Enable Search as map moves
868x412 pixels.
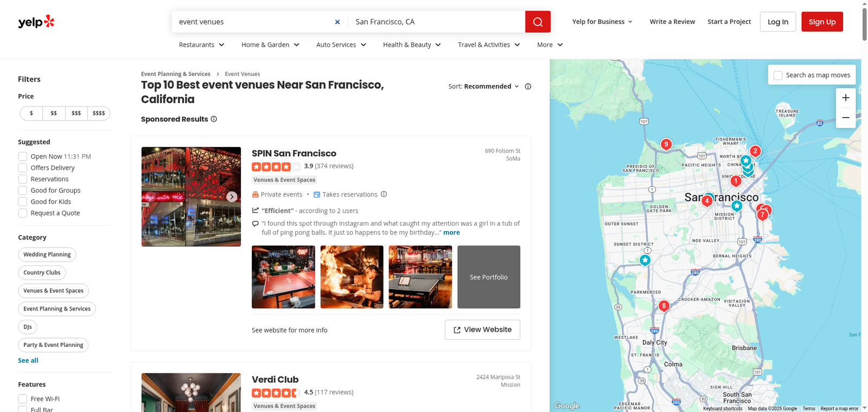click(x=778, y=75)
